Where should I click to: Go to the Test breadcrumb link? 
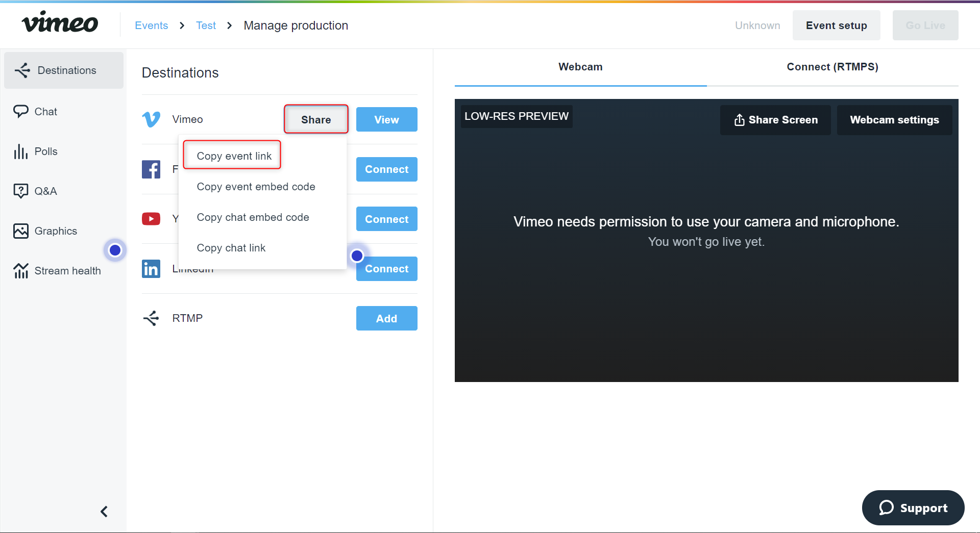tap(206, 26)
